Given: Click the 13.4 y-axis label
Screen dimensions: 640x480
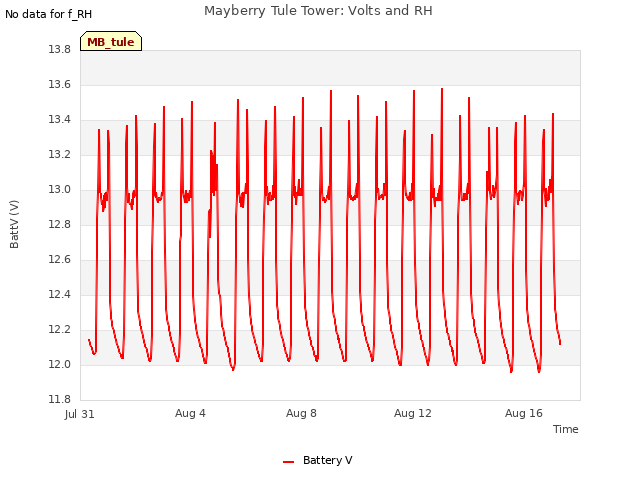Looking at the screenshot, I should (x=60, y=120).
